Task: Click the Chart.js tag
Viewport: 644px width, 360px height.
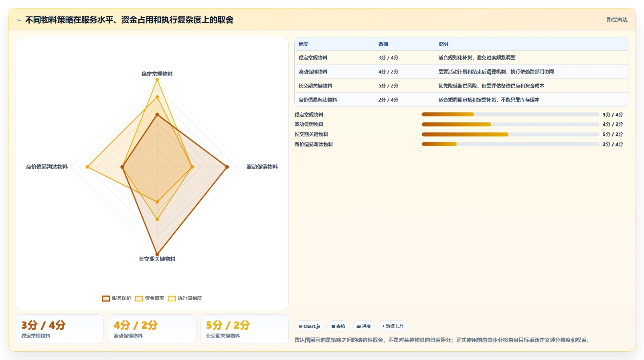Action: 309,326
